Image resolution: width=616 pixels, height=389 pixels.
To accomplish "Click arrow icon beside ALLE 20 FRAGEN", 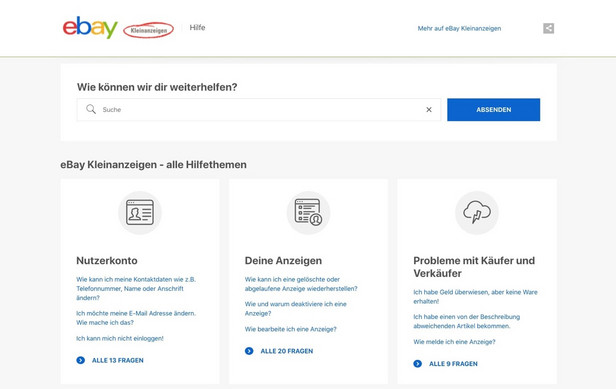I will pos(249,351).
